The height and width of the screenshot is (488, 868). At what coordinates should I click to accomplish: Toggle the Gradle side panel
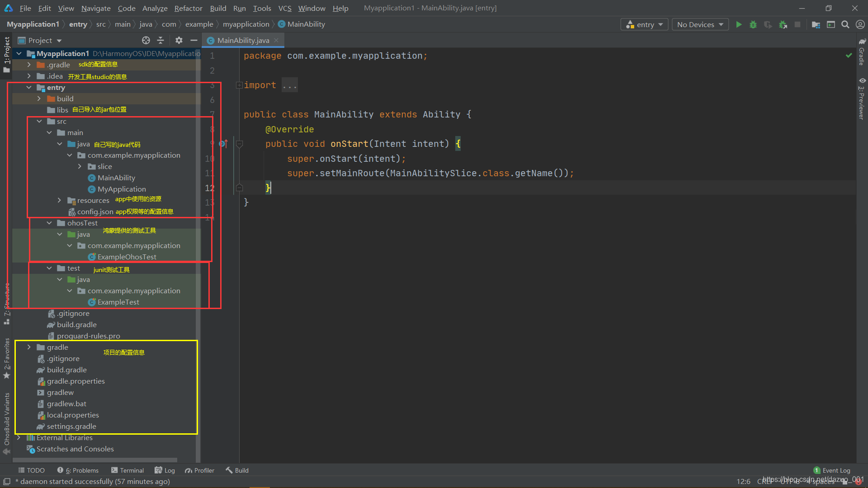(862, 52)
